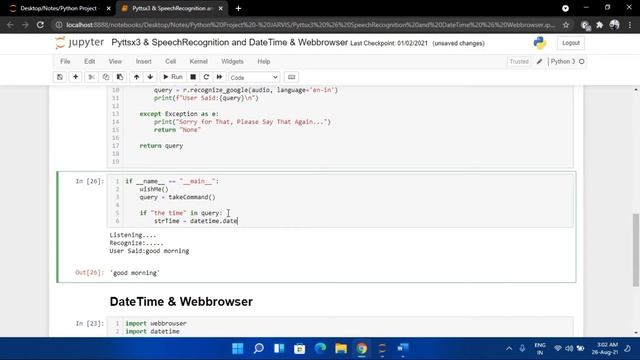Open Microsoft Store from the taskbar
This screenshot has height=360, width=640.
(300, 348)
